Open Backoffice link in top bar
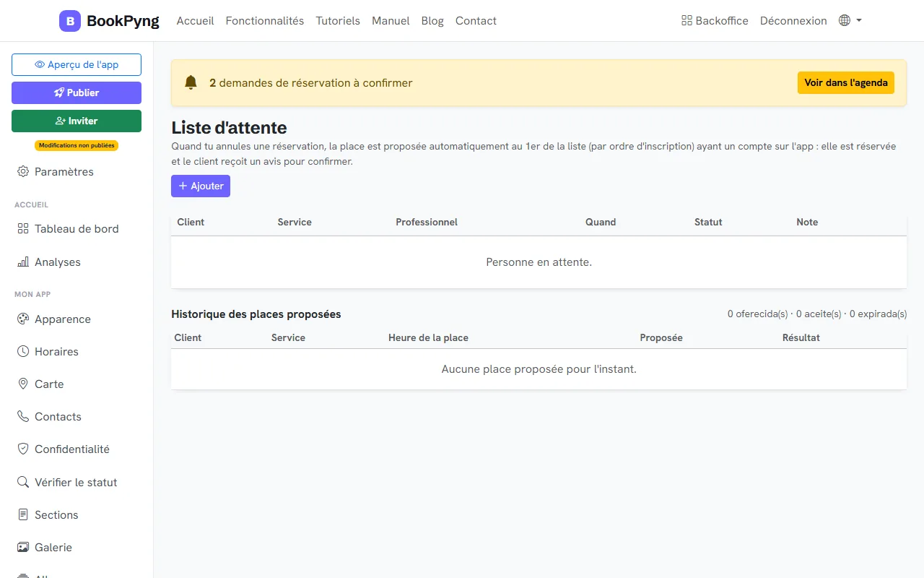This screenshot has width=924, height=578. (715, 21)
